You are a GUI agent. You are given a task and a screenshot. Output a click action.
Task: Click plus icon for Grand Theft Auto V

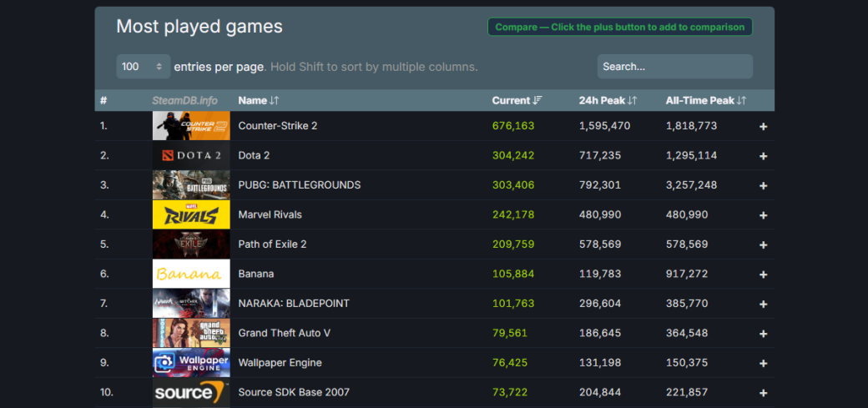pos(763,334)
